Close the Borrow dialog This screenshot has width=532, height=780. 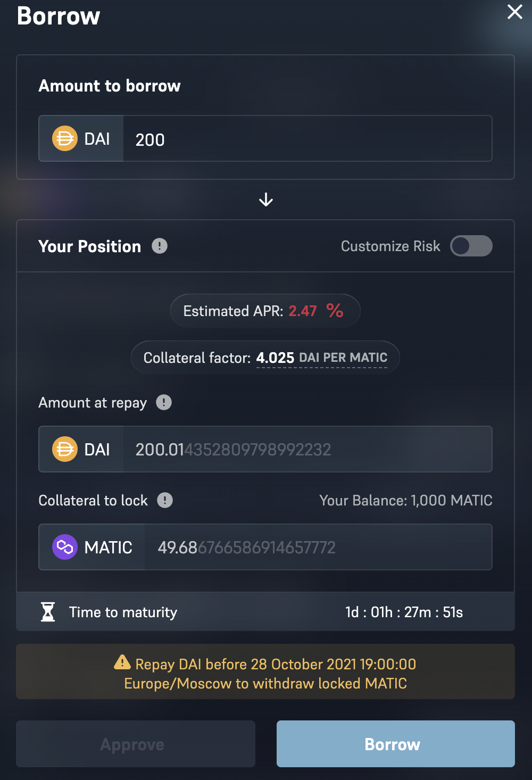tap(514, 12)
